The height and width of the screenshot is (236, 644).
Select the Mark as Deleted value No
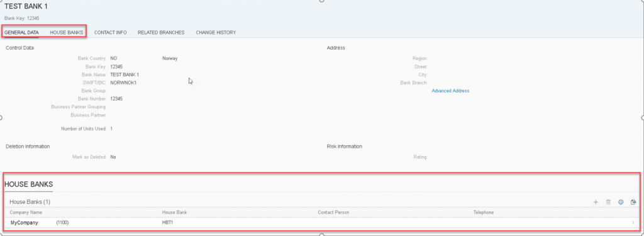coord(113,157)
